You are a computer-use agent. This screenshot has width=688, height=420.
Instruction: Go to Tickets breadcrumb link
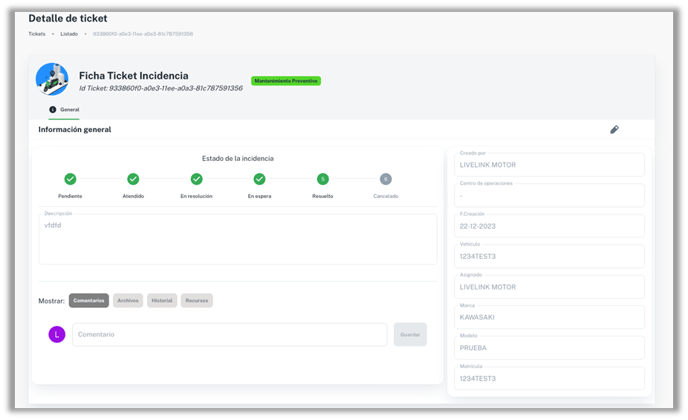tap(37, 34)
